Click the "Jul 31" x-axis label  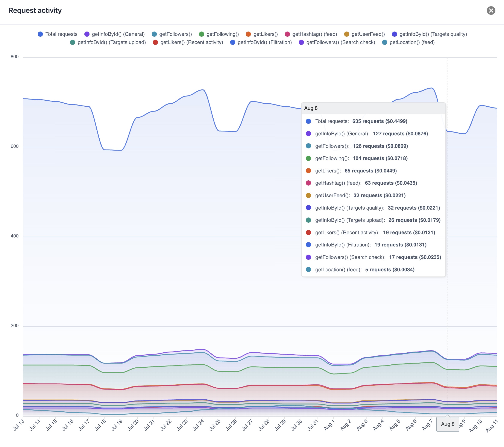(x=313, y=425)
